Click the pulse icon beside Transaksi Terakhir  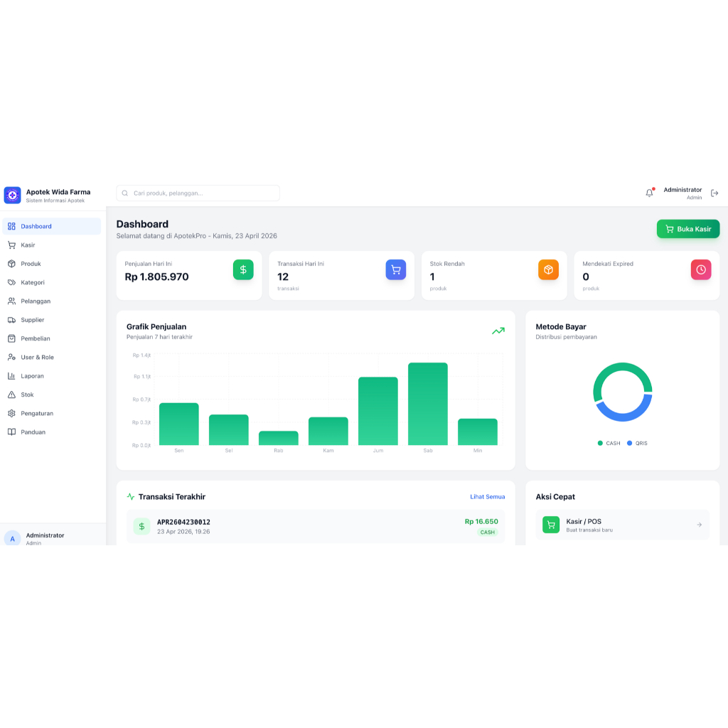click(x=131, y=497)
